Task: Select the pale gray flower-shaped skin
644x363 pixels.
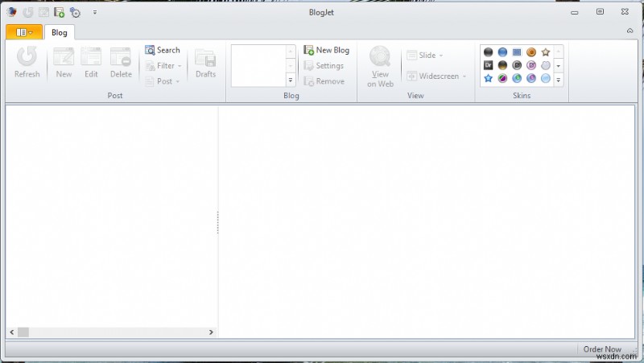Action: (x=546, y=65)
